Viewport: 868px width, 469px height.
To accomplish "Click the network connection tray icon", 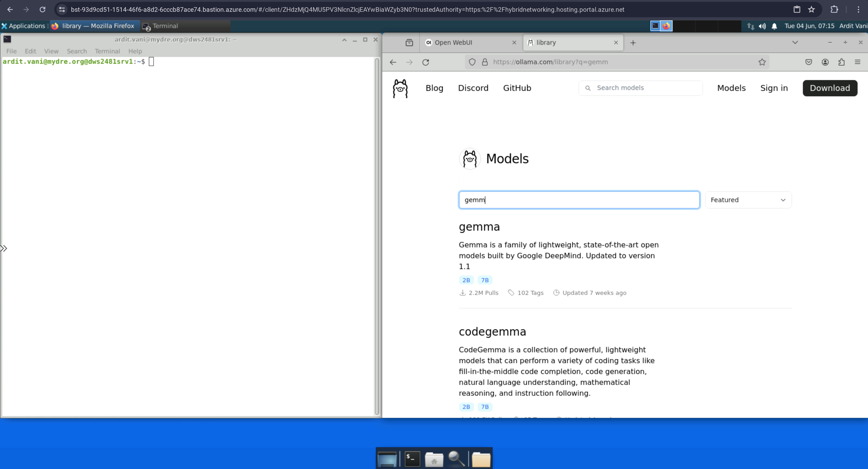I will point(750,26).
